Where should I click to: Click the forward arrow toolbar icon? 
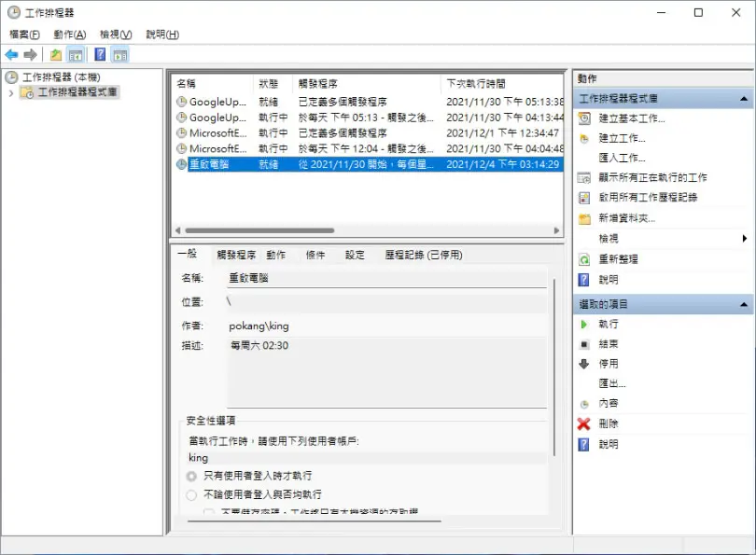click(31, 55)
